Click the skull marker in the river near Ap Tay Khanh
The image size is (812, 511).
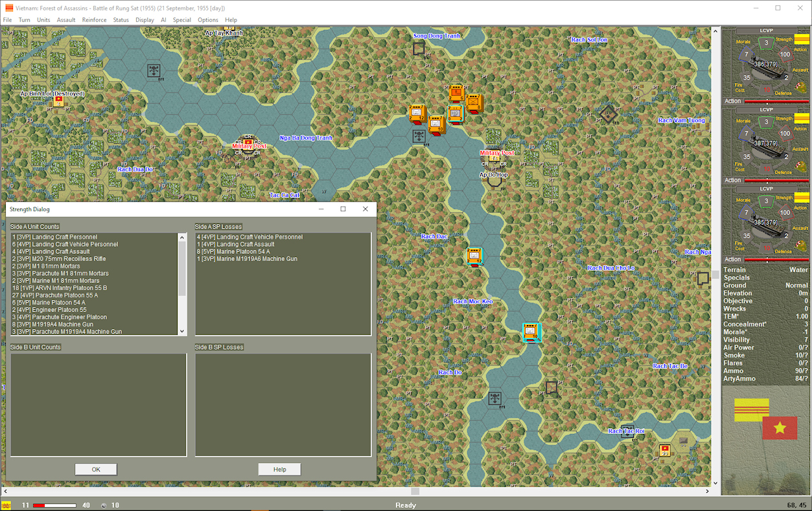tap(154, 70)
